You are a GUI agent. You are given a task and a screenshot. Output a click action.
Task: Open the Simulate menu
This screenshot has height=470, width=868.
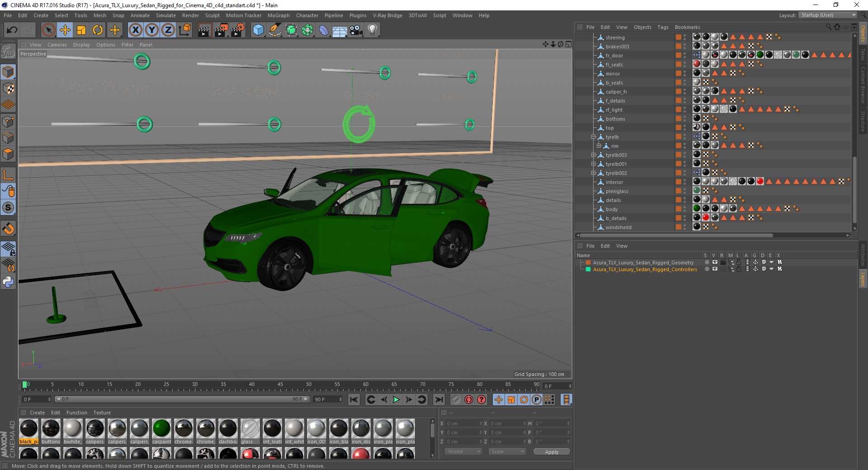tap(166, 15)
